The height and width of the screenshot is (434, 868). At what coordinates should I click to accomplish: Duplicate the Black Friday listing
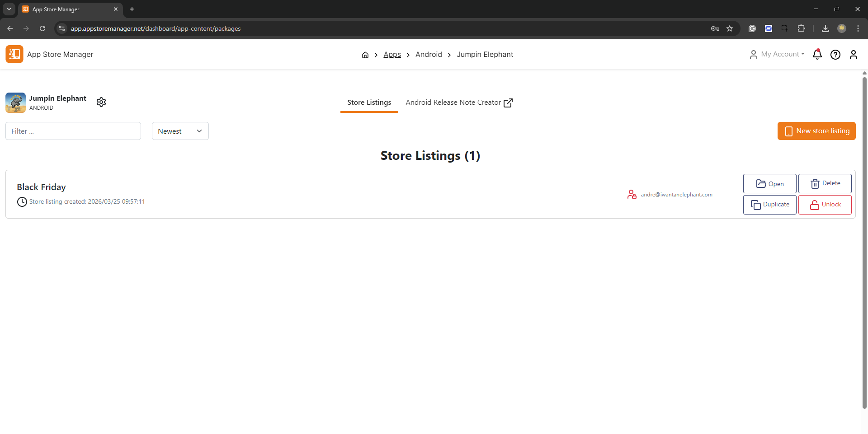click(769, 205)
